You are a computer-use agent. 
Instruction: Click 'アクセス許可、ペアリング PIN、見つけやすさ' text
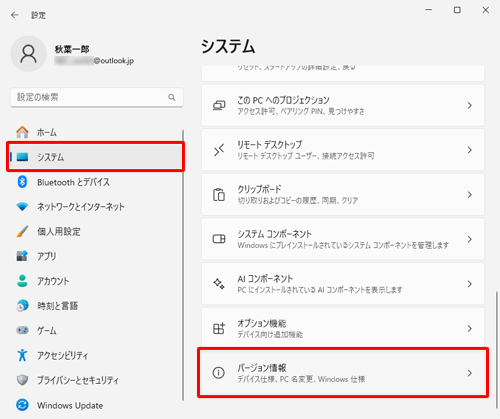pyautogui.click(x=301, y=111)
